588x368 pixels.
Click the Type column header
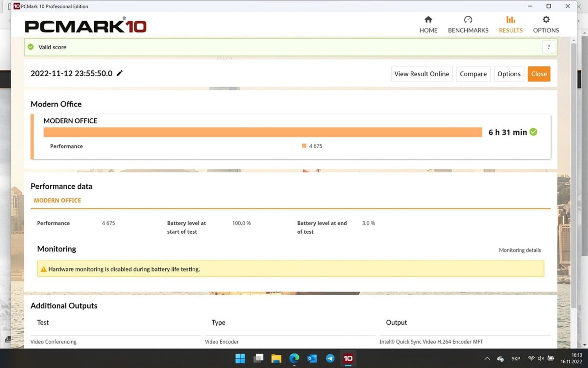tap(218, 322)
